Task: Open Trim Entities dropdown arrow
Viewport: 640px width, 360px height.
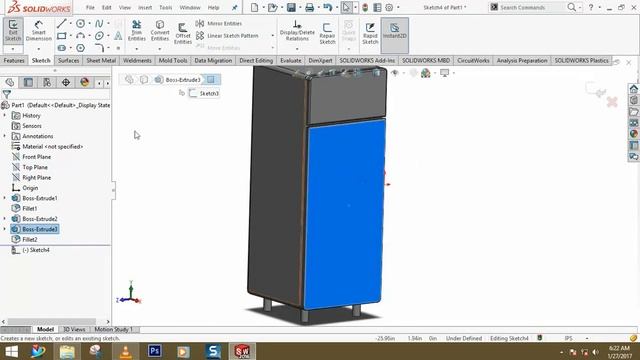Action: [137, 49]
